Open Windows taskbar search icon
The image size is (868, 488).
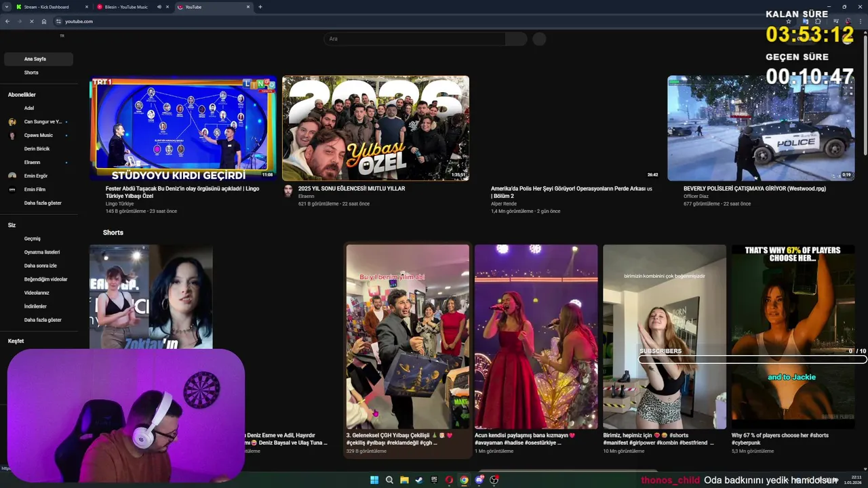pyautogui.click(x=389, y=480)
